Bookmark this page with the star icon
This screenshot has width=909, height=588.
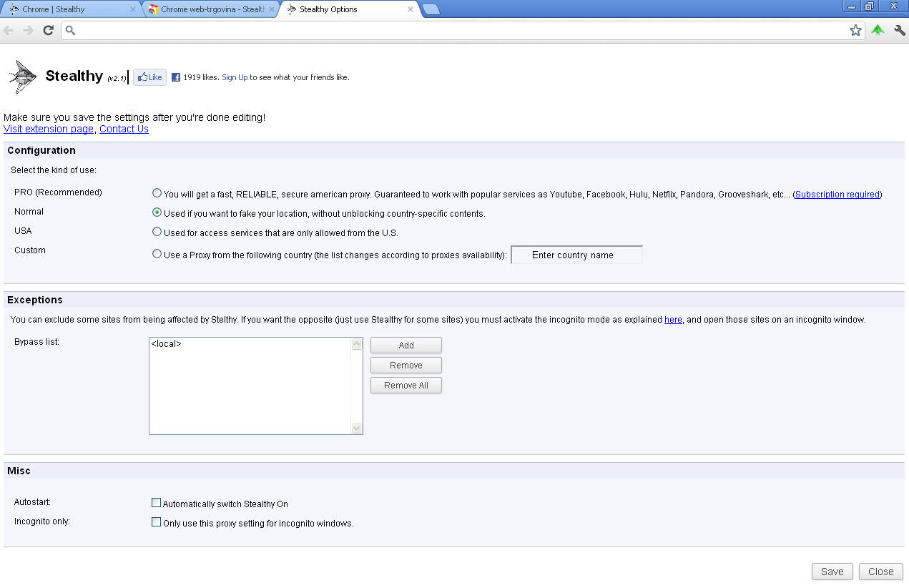pos(855,30)
